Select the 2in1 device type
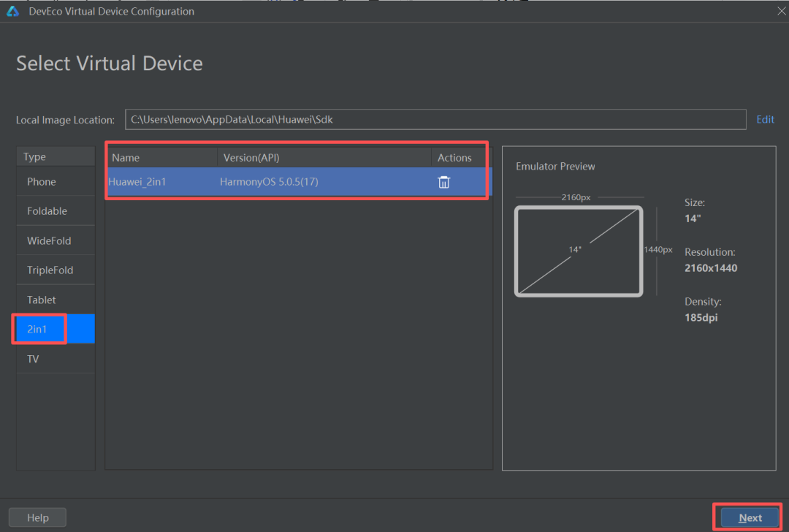 [56, 329]
